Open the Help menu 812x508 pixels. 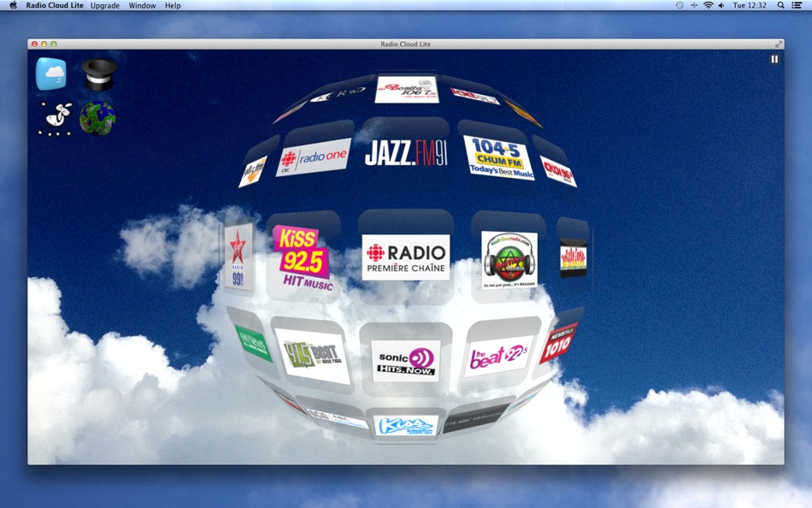[173, 5]
